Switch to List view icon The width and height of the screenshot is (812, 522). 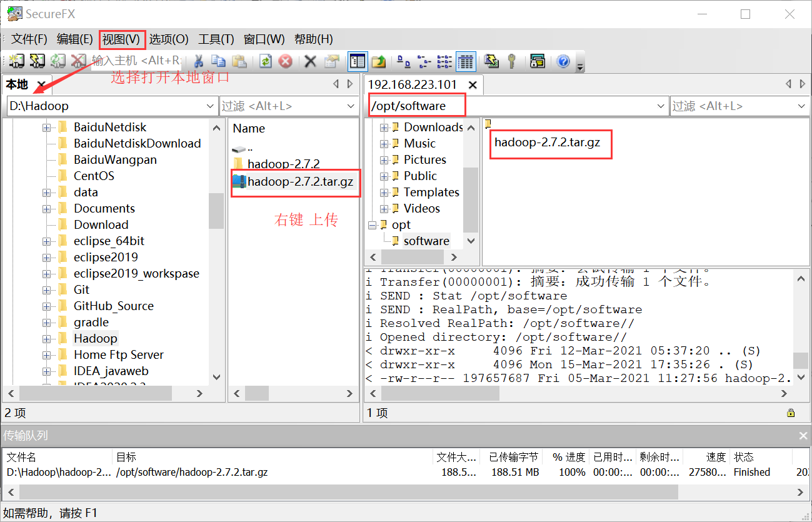444,61
